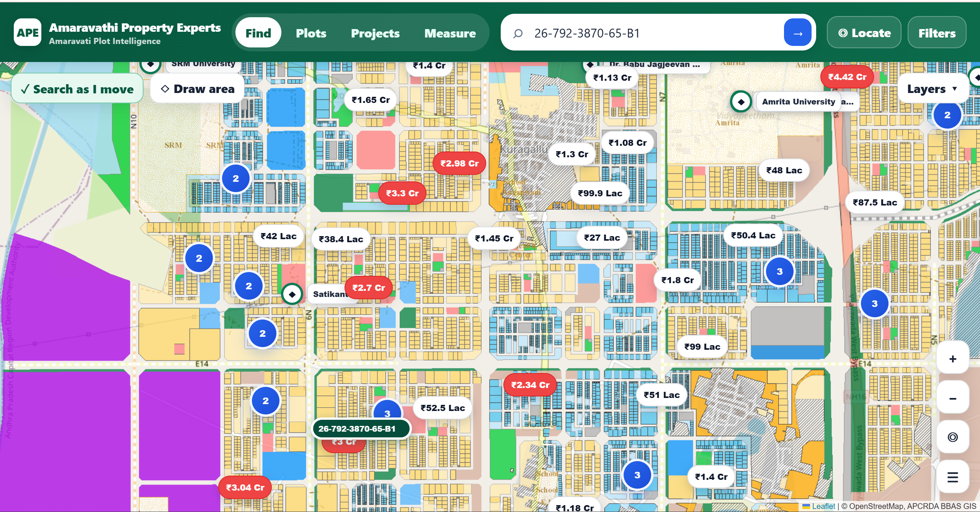Switch to the Projects tab
Image resolution: width=980 pixels, height=512 pixels.
pyautogui.click(x=375, y=33)
